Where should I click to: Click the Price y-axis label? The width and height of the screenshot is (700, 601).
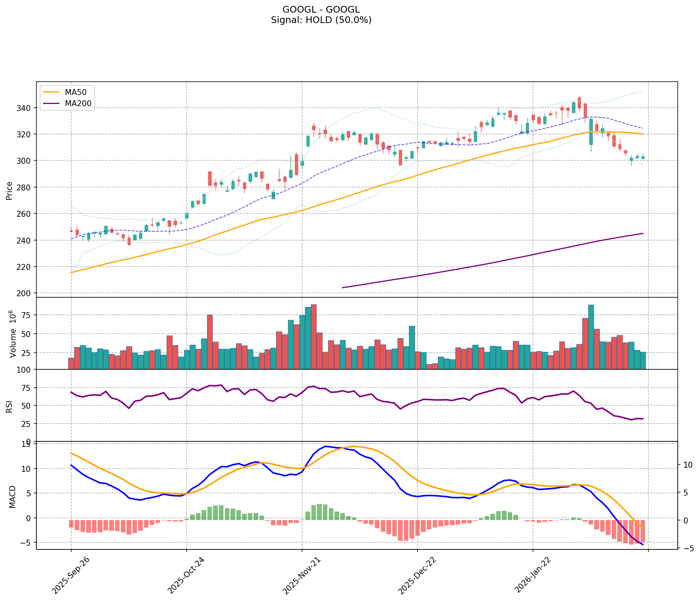point(10,190)
